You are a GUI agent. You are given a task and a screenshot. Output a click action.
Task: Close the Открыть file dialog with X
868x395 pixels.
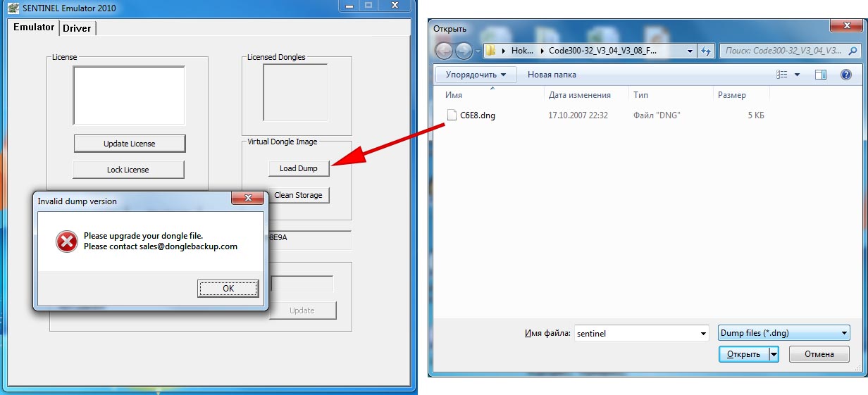(846, 26)
